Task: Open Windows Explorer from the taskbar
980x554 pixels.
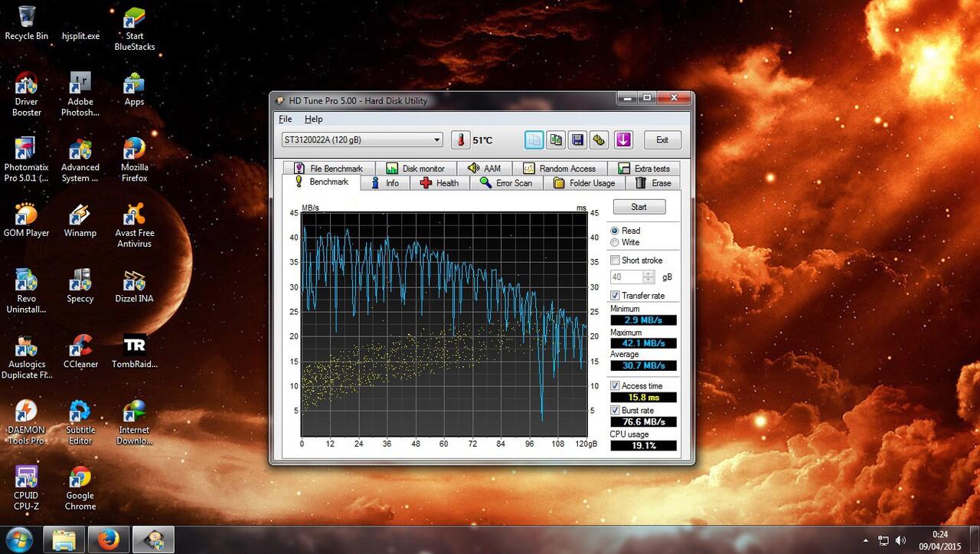Action: pos(64,540)
